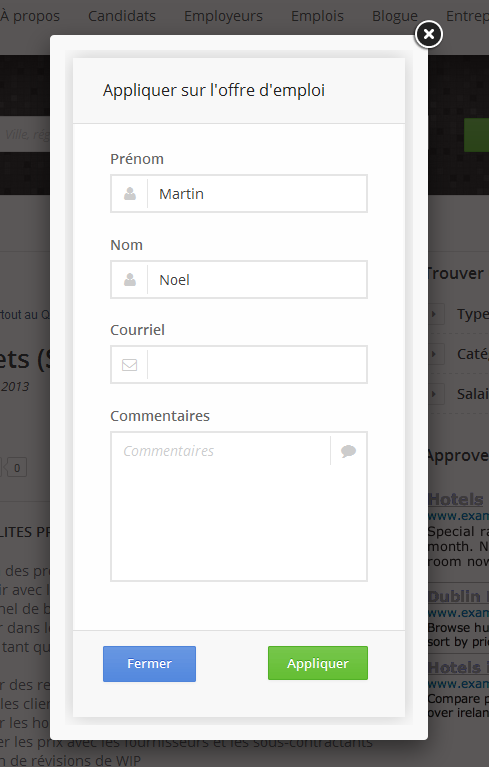The width and height of the screenshot is (489, 767).
Task: Expand the Salaire filter arrow in sidebar
Action: (435, 394)
